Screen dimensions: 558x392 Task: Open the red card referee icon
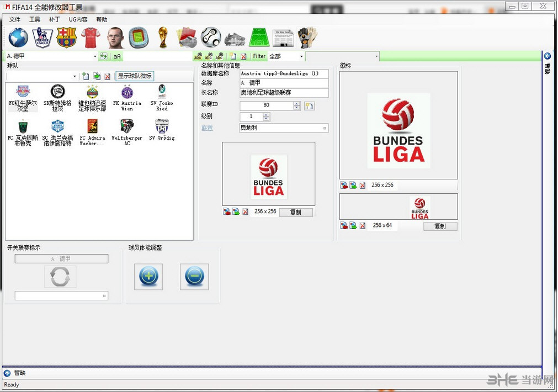187,38
